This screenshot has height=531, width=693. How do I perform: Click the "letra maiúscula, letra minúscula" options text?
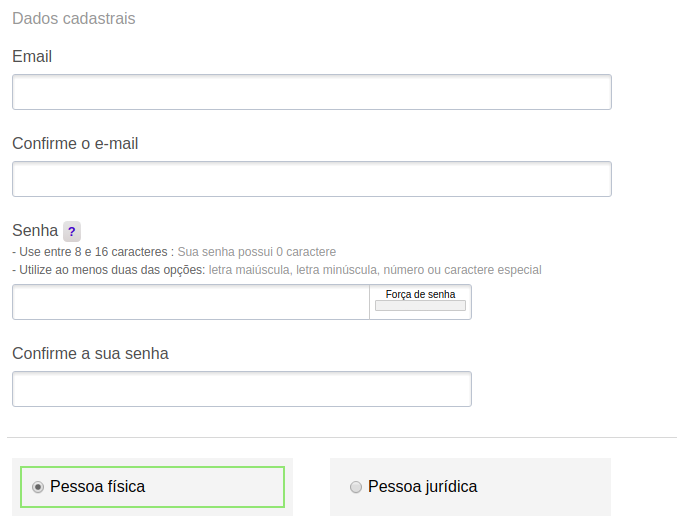click(292, 270)
